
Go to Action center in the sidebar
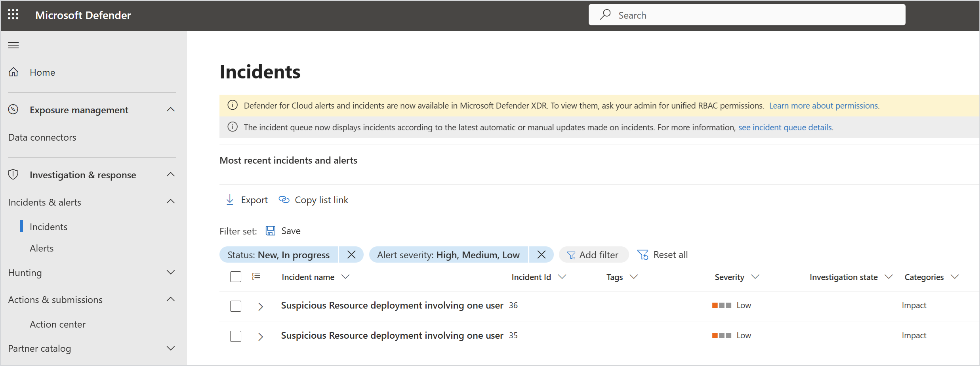tap(57, 324)
